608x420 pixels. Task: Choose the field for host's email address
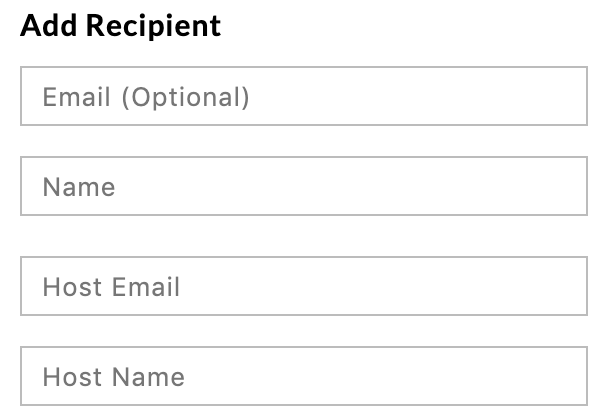tap(303, 287)
